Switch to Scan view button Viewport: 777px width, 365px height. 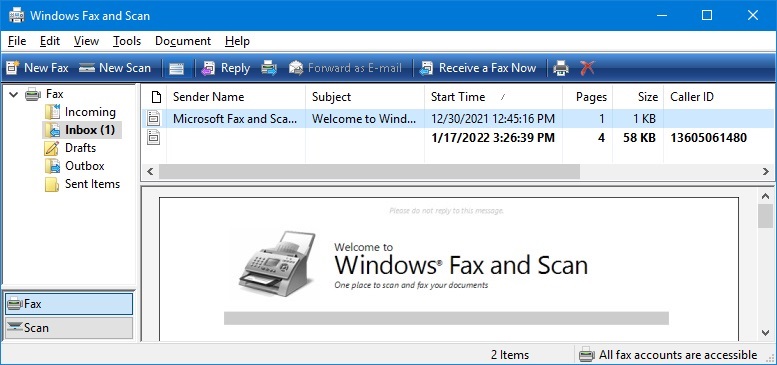click(x=69, y=328)
